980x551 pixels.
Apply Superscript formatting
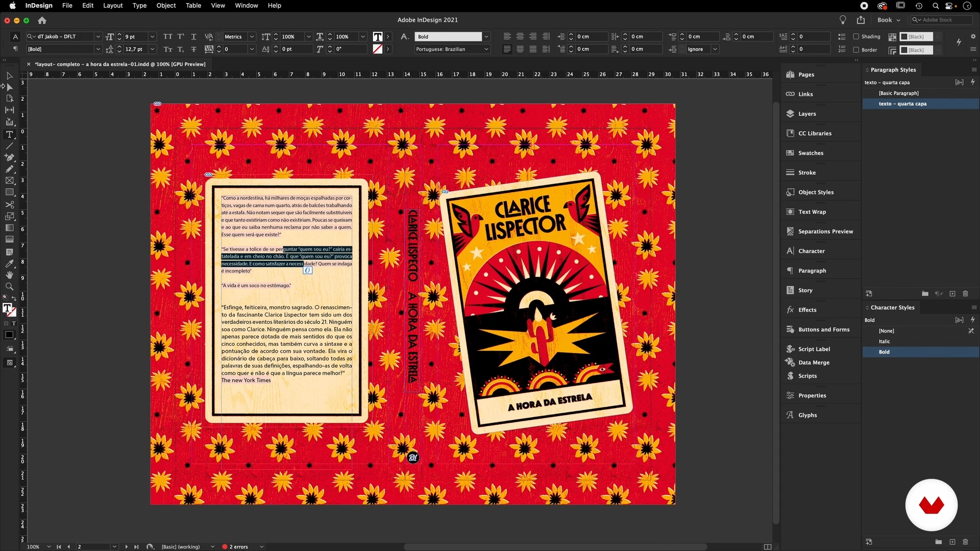pyautogui.click(x=181, y=37)
